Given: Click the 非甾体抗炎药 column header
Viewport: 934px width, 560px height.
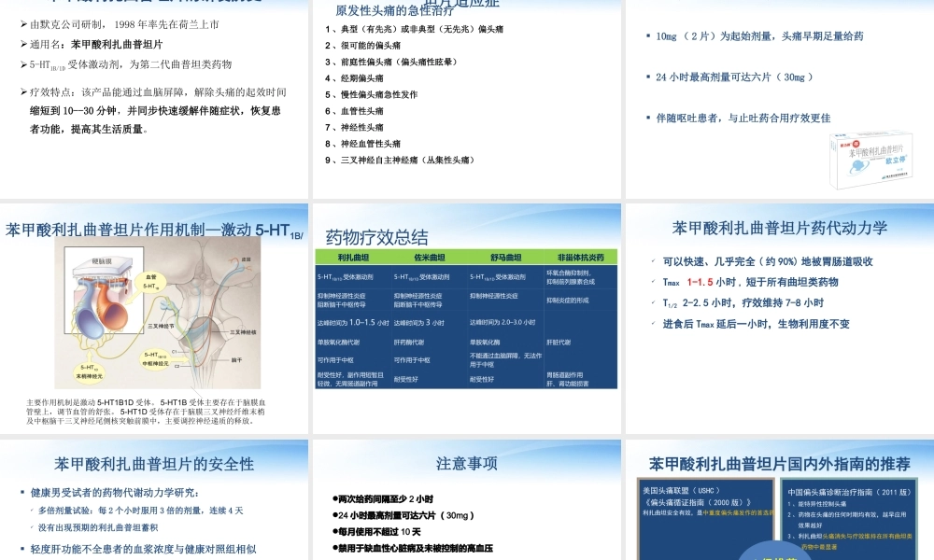Looking at the screenshot, I should click(x=580, y=257).
